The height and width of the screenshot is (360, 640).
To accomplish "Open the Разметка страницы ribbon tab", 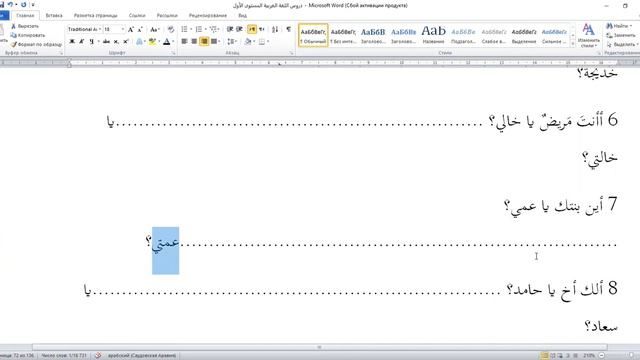I will point(96,16).
